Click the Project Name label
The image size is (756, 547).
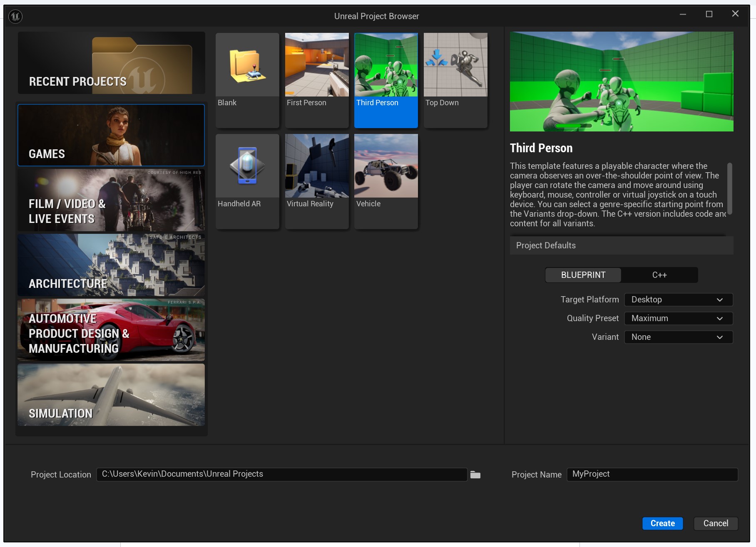click(537, 475)
